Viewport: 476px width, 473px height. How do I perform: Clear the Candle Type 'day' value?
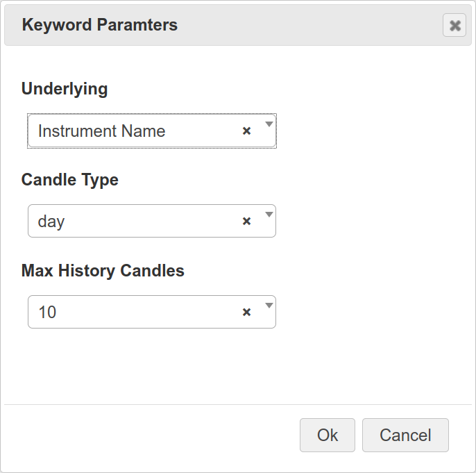pos(246,222)
